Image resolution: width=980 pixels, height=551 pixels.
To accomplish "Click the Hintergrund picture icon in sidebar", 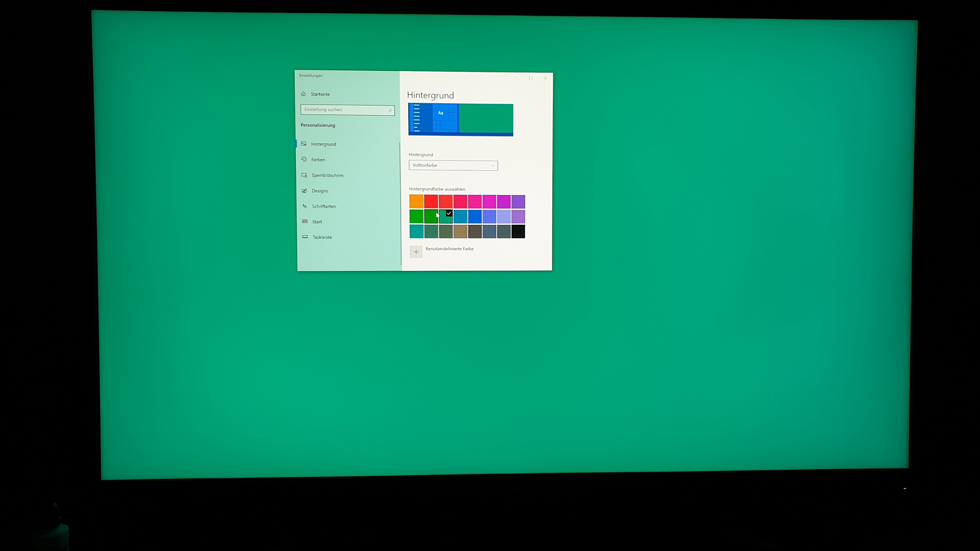I will click(x=304, y=144).
